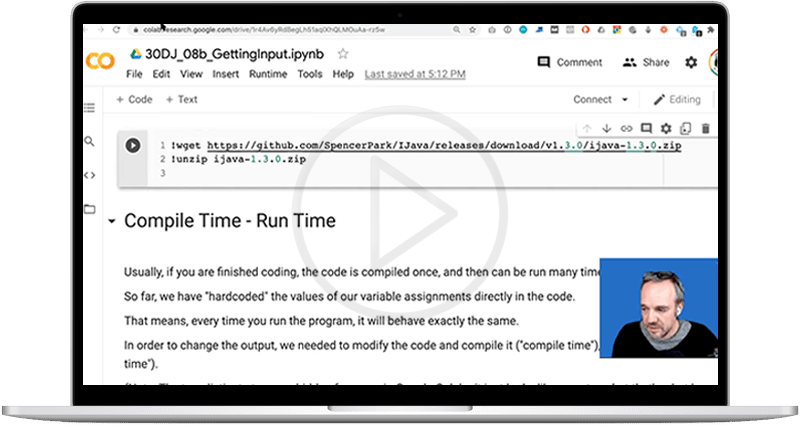This screenshot has height=431, width=800.
Task: Move the cell down
Action: 607,129
